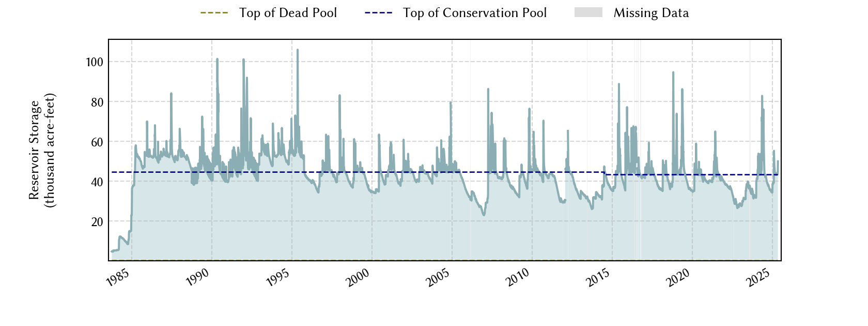Click the x-axis label 2020
The height and width of the screenshot is (326, 868).
pos(678,278)
